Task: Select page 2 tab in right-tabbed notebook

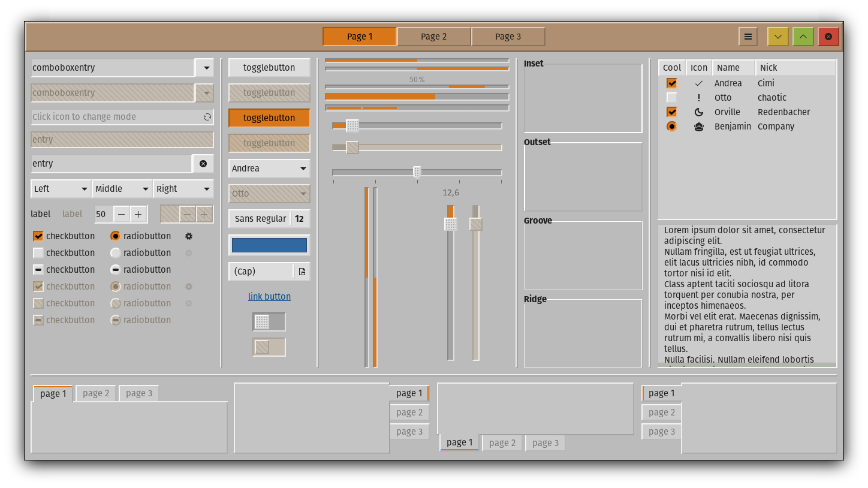Action: pyautogui.click(x=409, y=412)
